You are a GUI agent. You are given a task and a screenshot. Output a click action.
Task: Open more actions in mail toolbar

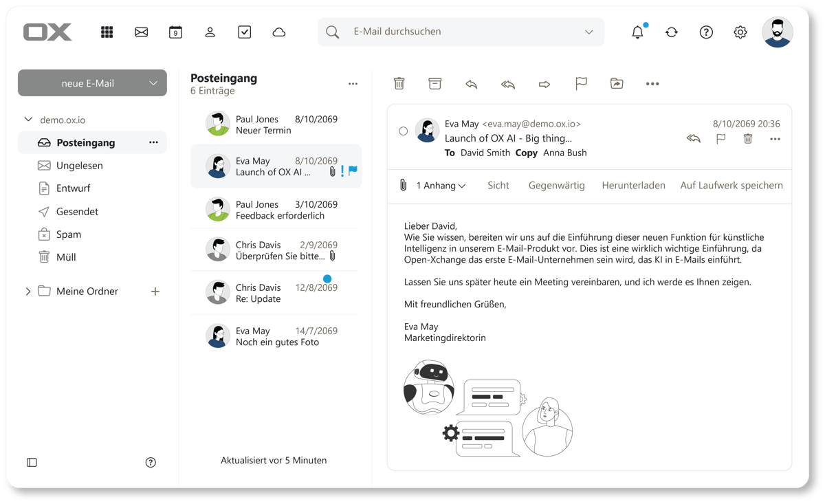tap(652, 84)
